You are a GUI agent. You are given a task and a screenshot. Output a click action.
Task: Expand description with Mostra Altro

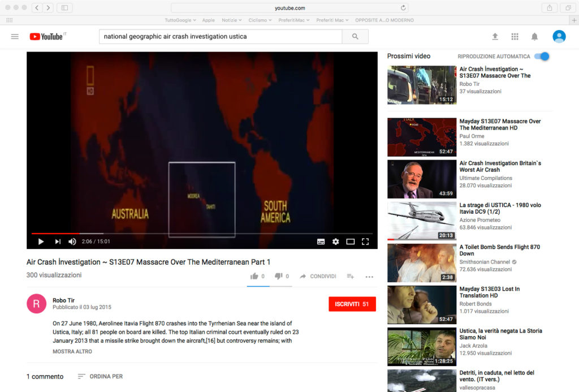click(72, 351)
